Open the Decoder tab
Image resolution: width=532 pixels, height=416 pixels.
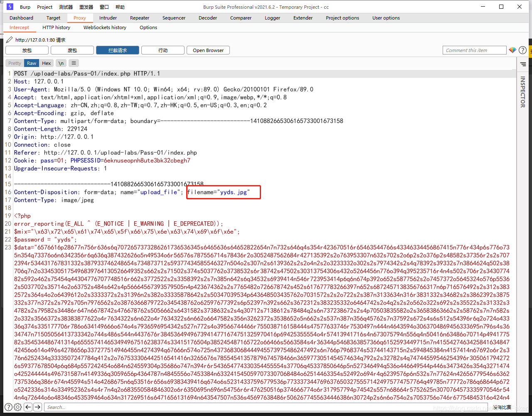tap(208, 18)
